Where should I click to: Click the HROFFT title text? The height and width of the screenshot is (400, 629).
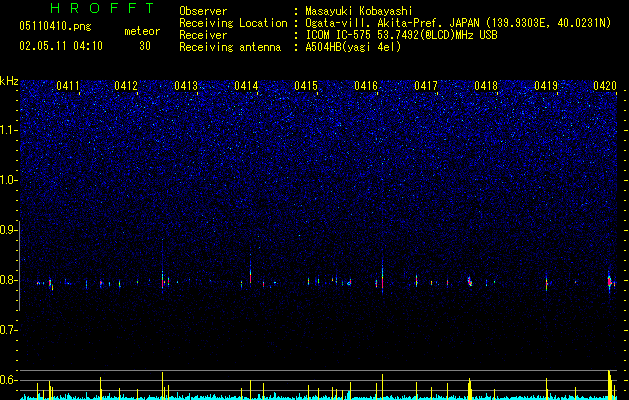click(x=102, y=8)
